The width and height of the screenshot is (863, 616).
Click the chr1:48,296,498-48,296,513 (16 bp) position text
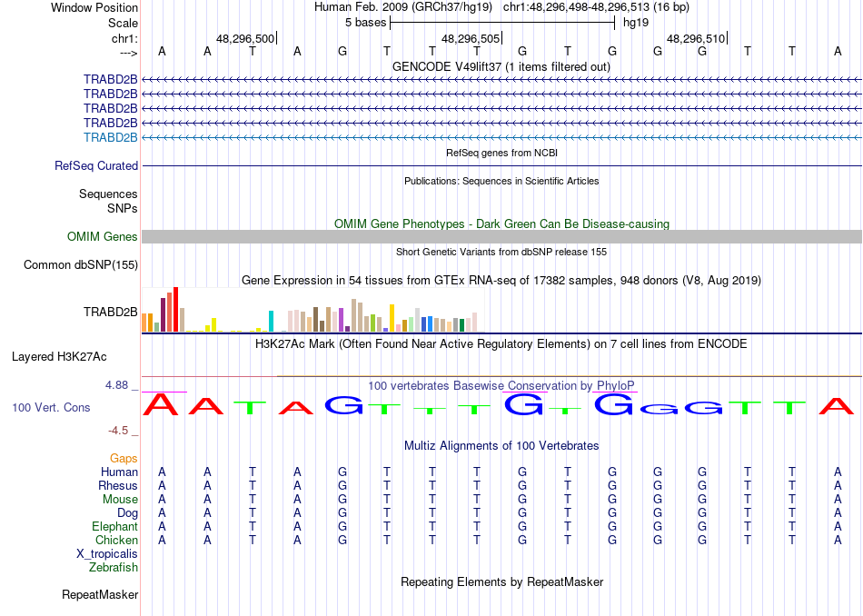coord(596,7)
